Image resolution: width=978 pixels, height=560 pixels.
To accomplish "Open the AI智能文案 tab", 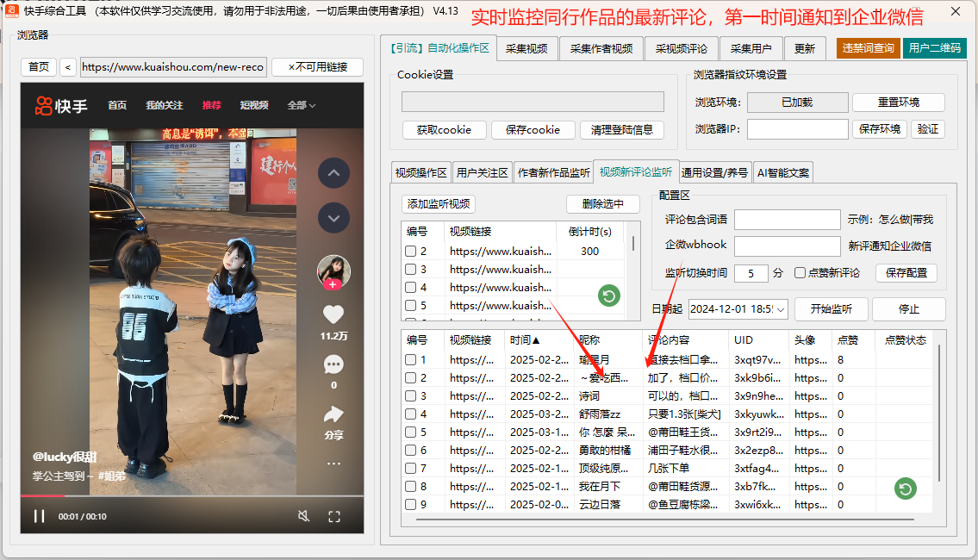I will tap(782, 172).
